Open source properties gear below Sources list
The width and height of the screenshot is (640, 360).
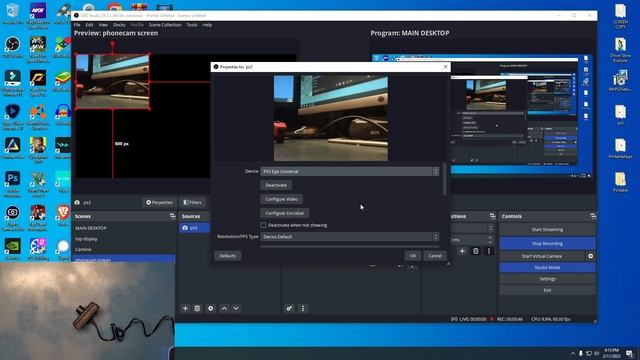coord(211,308)
